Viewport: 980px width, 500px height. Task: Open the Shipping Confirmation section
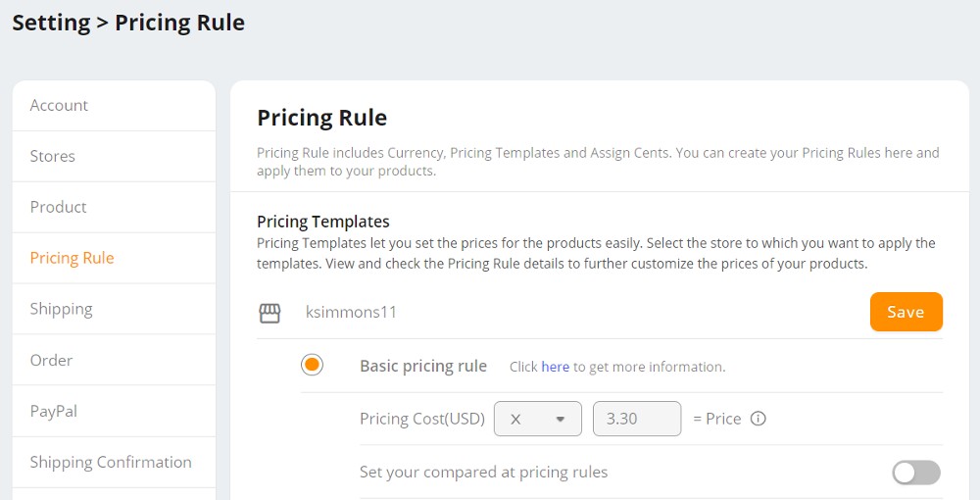pyautogui.click(x=114, y=462)
